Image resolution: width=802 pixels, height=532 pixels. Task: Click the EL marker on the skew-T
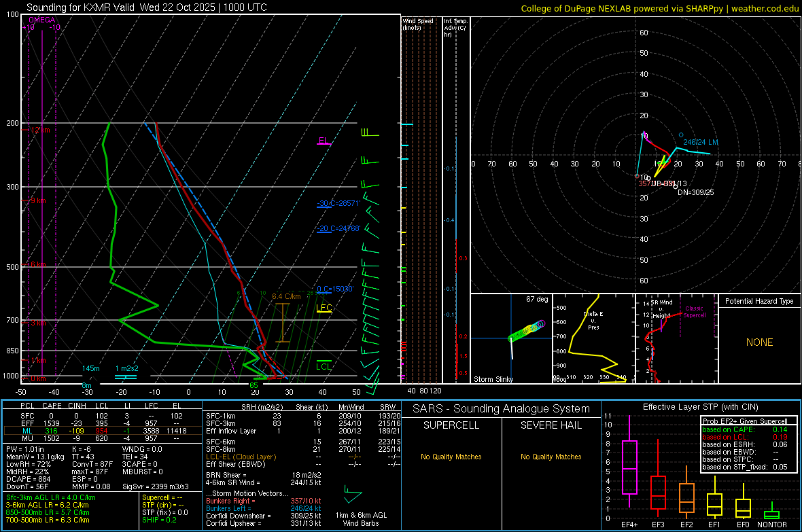point(324,141)
